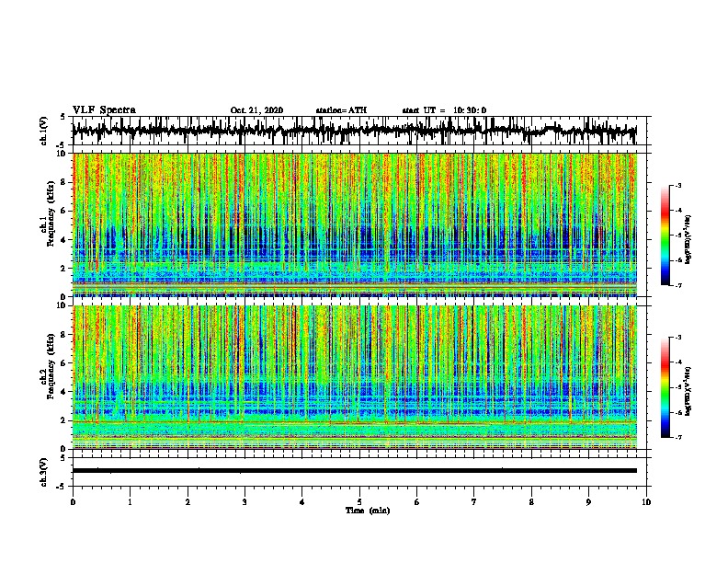
Task: Click the "2" tick on the Time axis
Action: click(188, 502)
